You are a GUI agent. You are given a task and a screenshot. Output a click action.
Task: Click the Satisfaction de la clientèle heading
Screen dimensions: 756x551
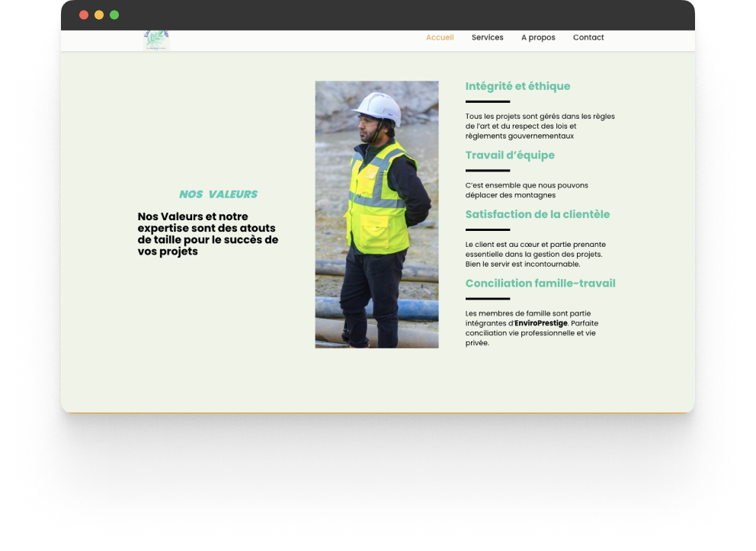click(x=537, y=214)
